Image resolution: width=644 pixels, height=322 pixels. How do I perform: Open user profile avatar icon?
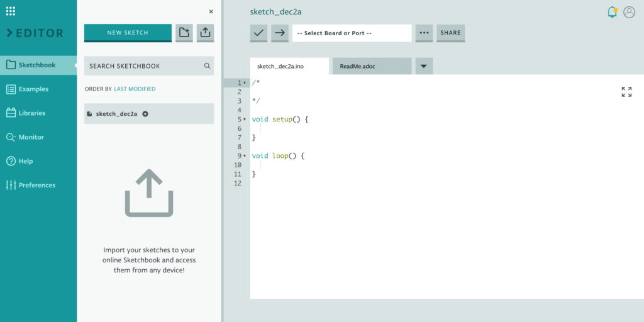[629, 12]
